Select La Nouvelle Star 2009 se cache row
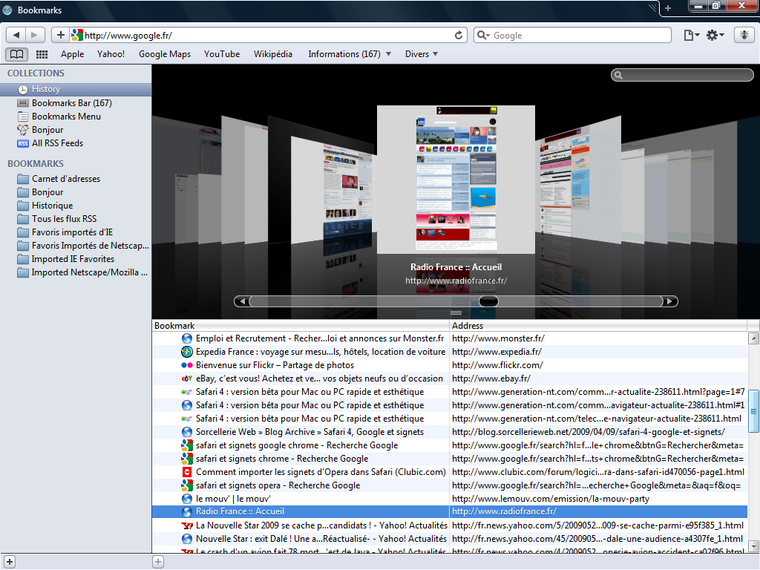The width and height of the screenshot is (760, 570). (x=449, y=525)
